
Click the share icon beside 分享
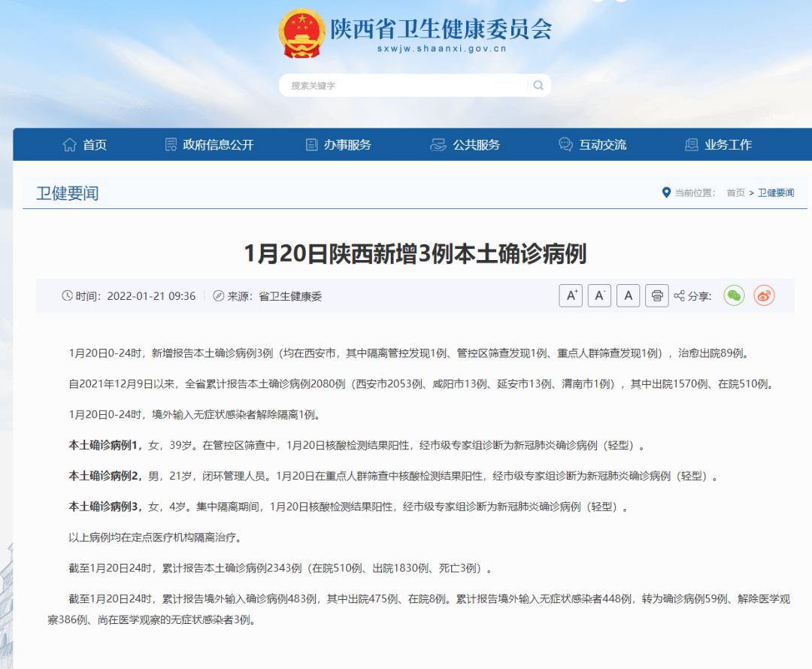[679, 295]
